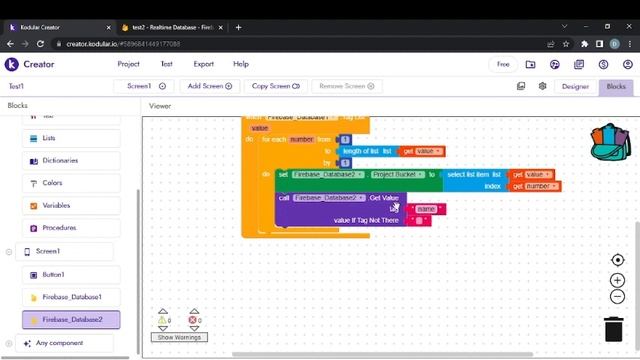Image resolution: width=640 pixels, height=360 pixels.
Task: Bookmark this page with star icon
Action: click(x=566, y=44)
